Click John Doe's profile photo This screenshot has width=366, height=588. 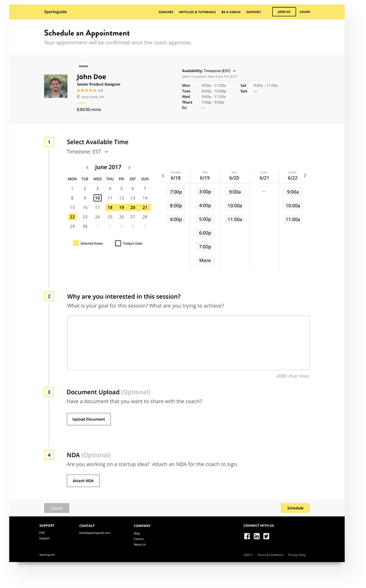(x=56, y=86)
